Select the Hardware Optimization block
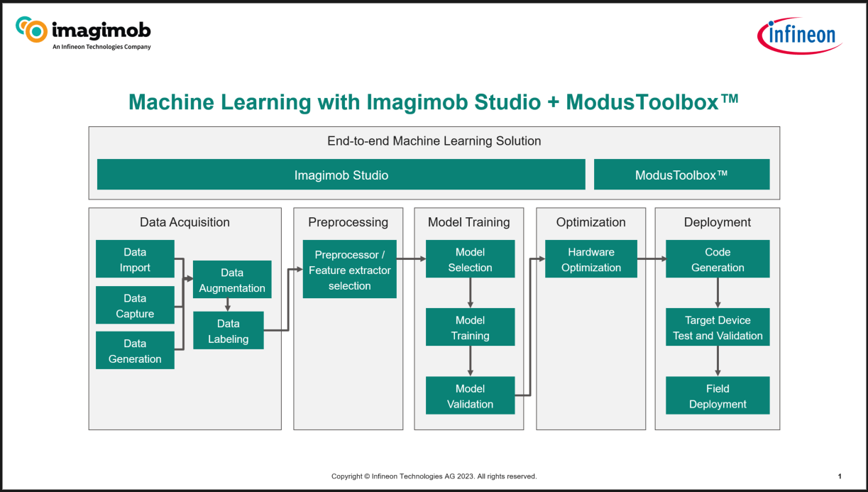Image resolution: width=868 pixels, height=492 pixels. tap(590, 259)
